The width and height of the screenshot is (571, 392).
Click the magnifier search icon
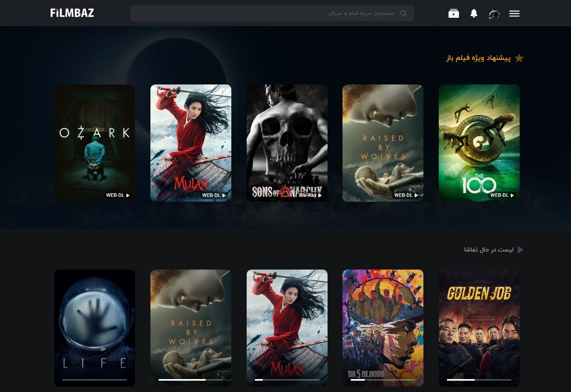(x=404, y=13)
